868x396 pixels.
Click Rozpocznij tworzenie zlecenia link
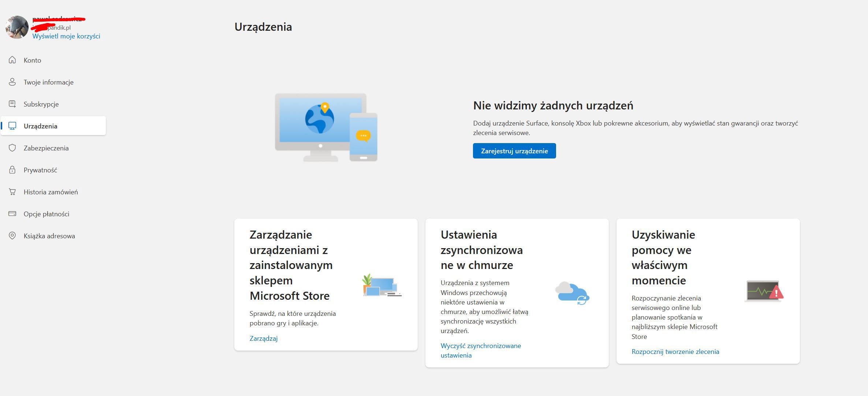point(675,351)
